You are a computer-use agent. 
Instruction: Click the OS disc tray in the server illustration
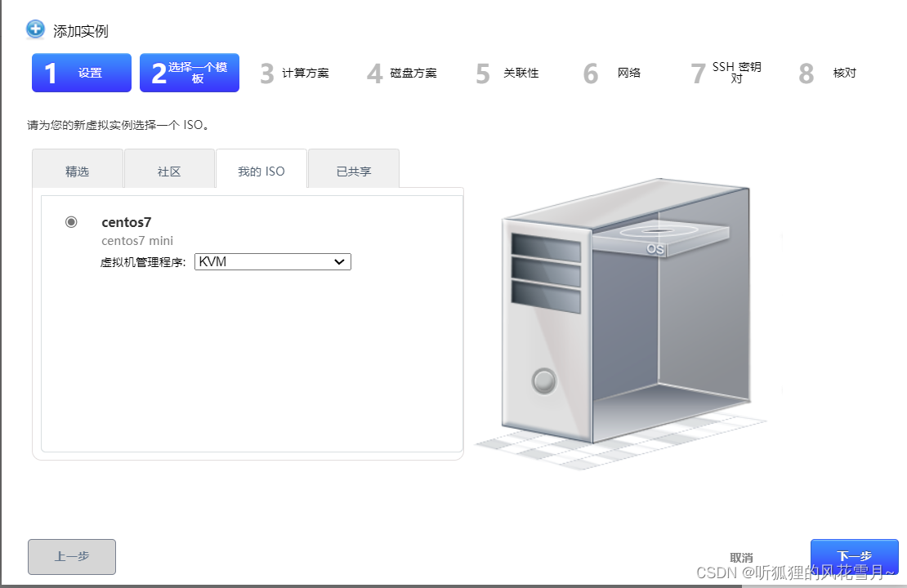tap(660, 238)
